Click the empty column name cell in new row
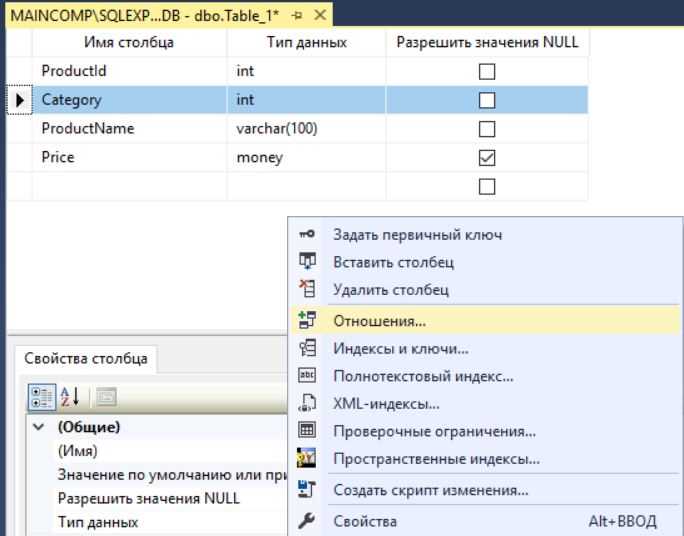This screenshot has height=536, width=684. pyautogui.click(x=130, y=186)
